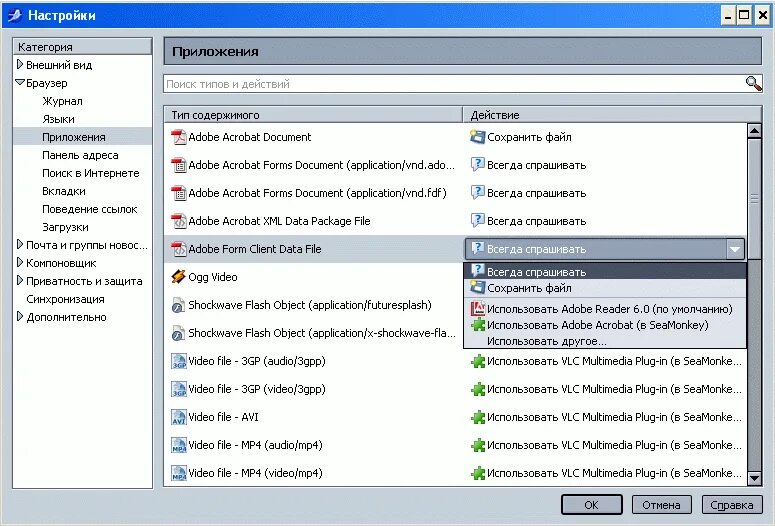The height and width of the screenshot is (526, 775).
Task: Click the list scrollbar up arrow
Action: pos(754,131)
